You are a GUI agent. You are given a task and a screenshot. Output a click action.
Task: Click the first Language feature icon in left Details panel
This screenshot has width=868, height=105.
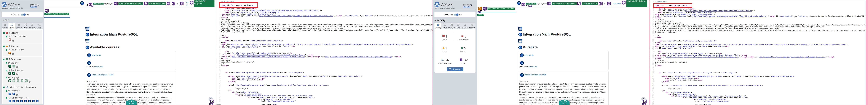[x=10, y=81]
